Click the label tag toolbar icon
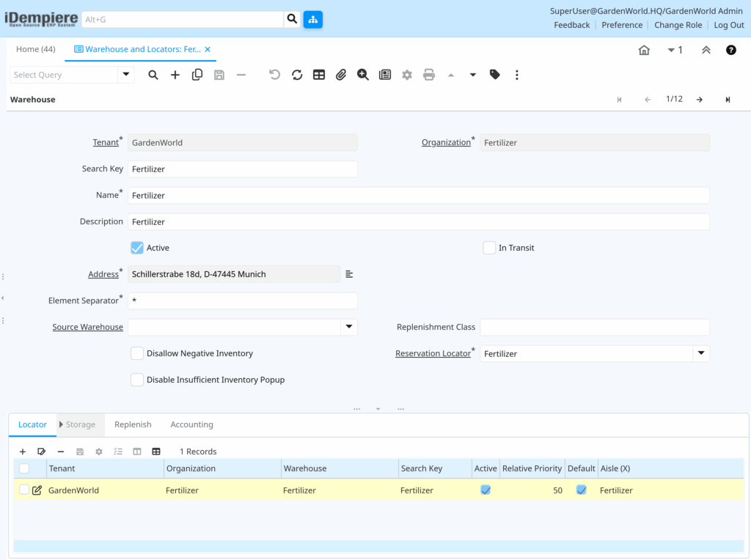 [495, 75]
